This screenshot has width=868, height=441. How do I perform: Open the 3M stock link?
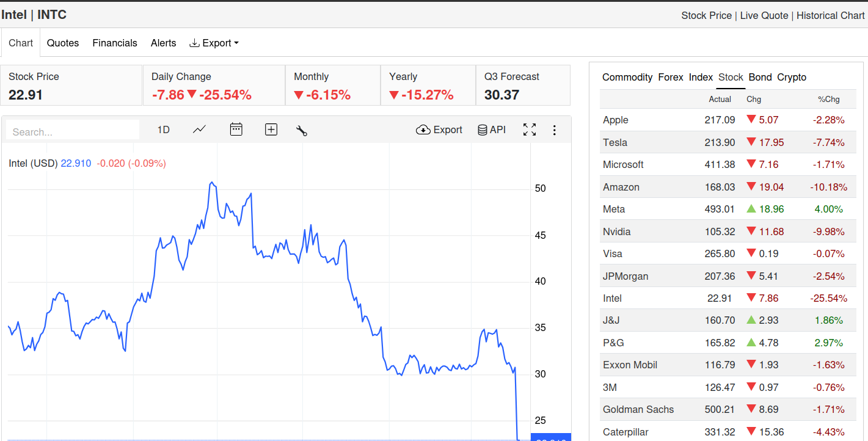click(x=610, y=387)
